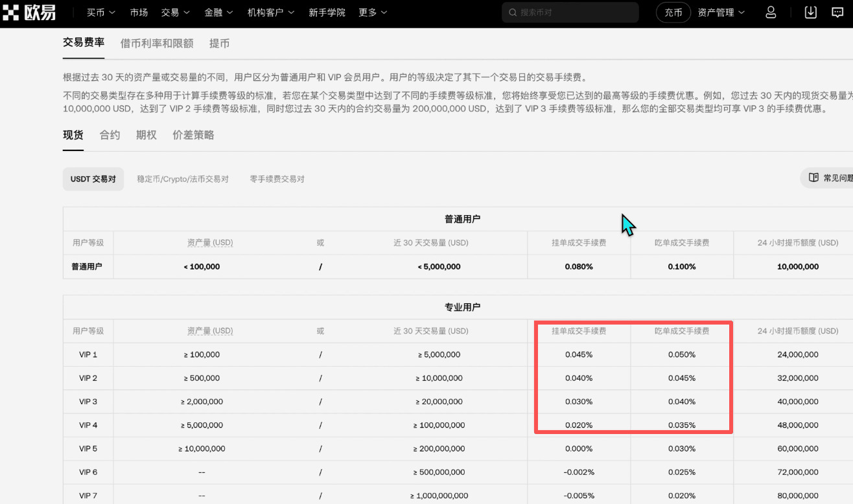Image resolution: width=853 pixels, height=504 pixels.
Task: Select the 稳定币/Crypto/法币交易对 filter
Action: (182, 178)
